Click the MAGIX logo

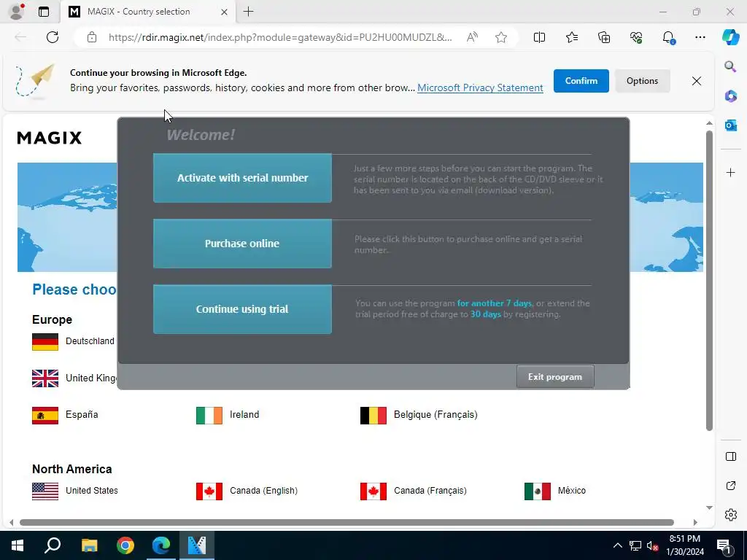point(50,138)
